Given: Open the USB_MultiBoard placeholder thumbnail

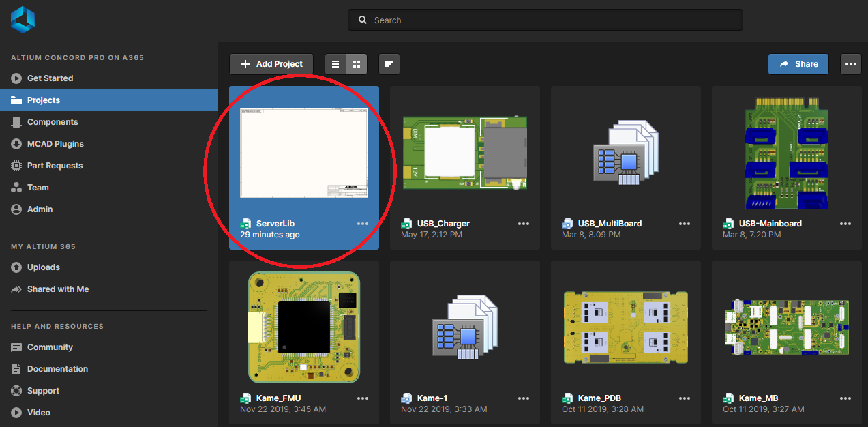Looking at the screenshot, I should [626, 153].
